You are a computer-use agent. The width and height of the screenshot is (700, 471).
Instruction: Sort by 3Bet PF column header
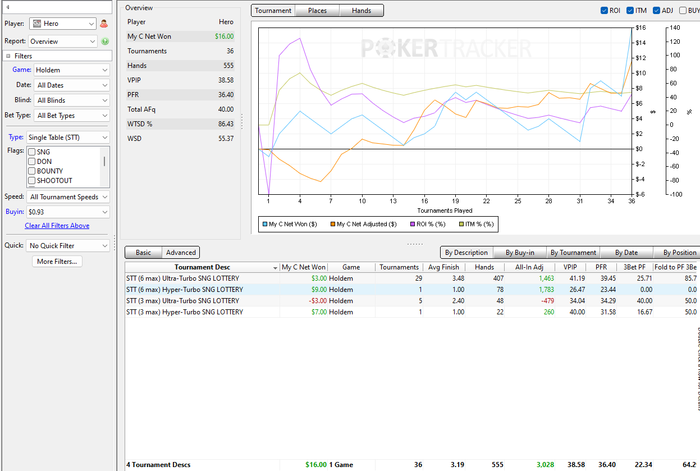634,267
